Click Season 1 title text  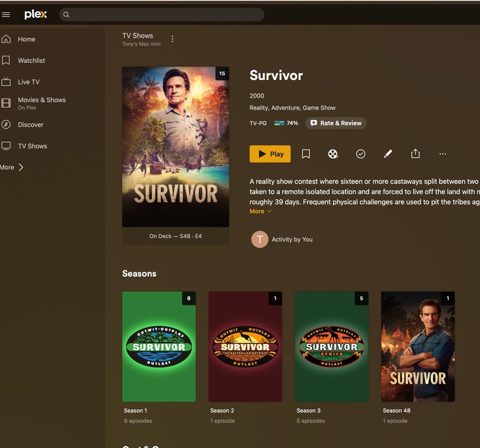point(135,411)
